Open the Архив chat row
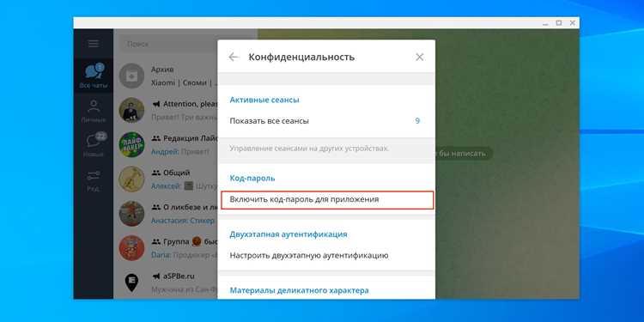Screen dimensions: 644x322 pos(166,76)
